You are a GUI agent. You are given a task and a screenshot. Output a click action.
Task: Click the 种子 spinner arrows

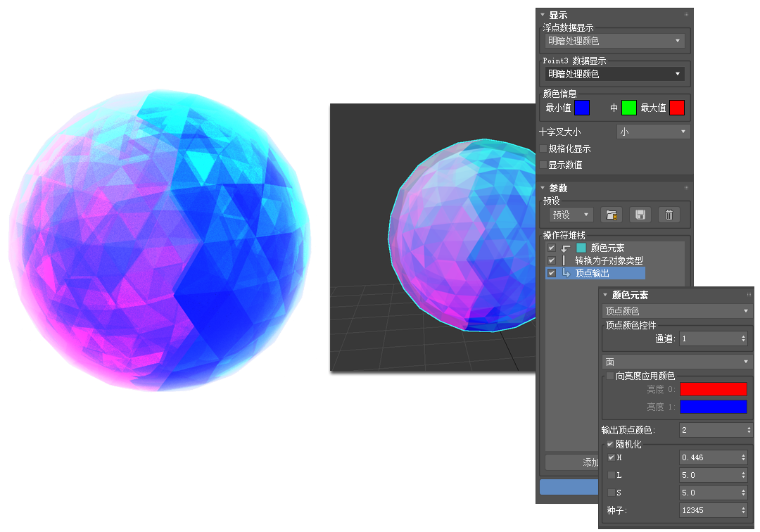pyautogui.click(x=744, y=510)
